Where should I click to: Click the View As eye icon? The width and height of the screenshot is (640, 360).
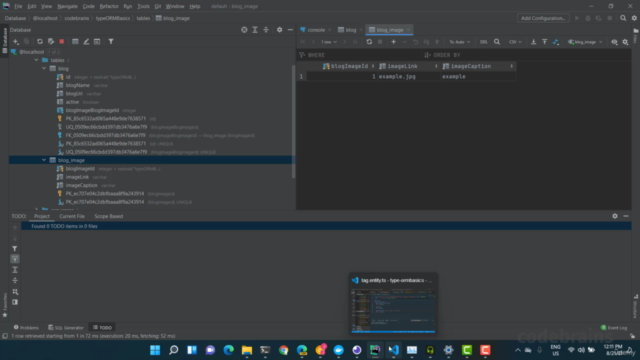614,42
